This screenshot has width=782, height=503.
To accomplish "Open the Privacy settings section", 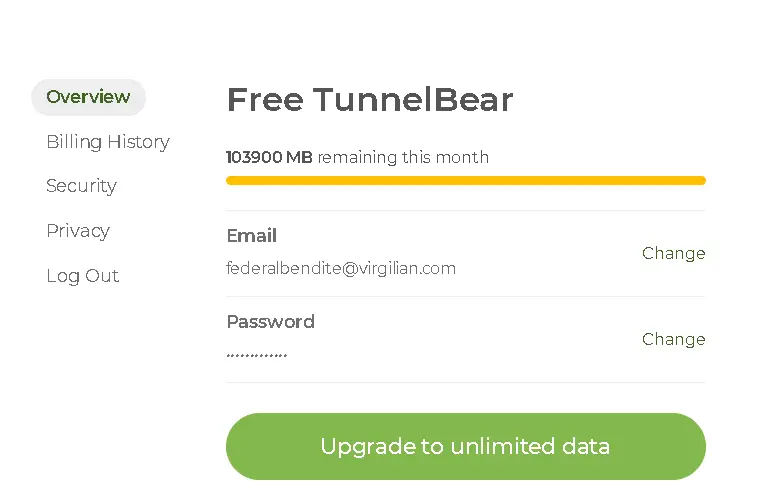I will 78,231.
